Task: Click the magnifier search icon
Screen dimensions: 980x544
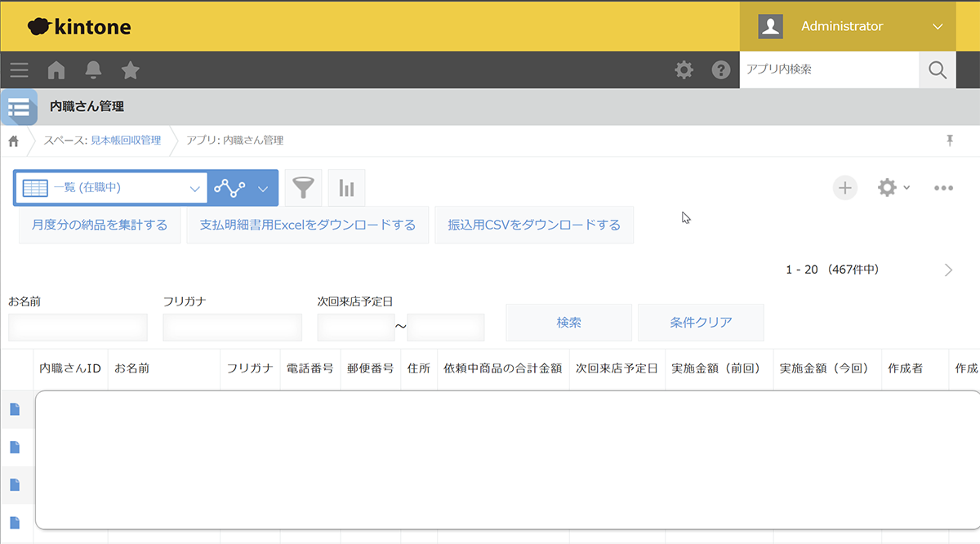Action: pyautogui.click(x=938, y=70)
